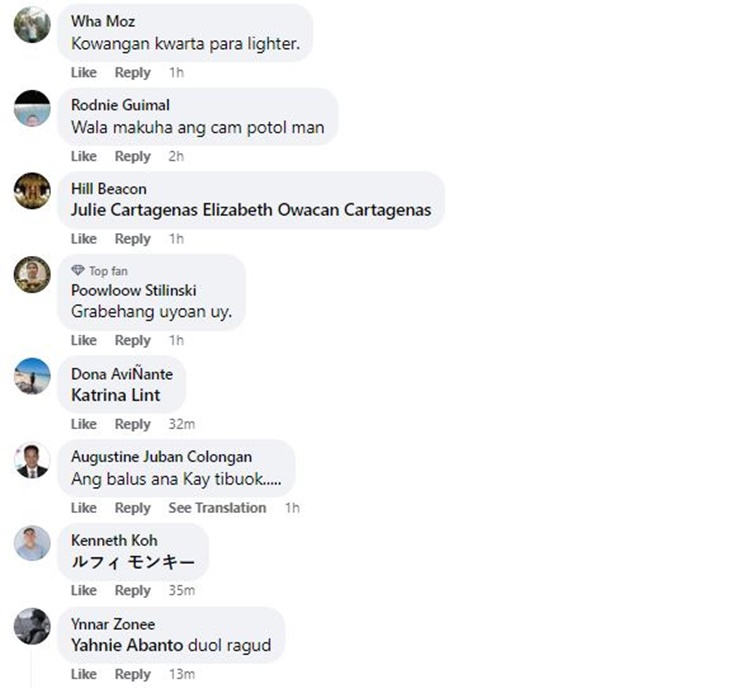
Task: Click Hill Beacon's profile avatar
Action: pyautogui.click(x=32, y=191)
